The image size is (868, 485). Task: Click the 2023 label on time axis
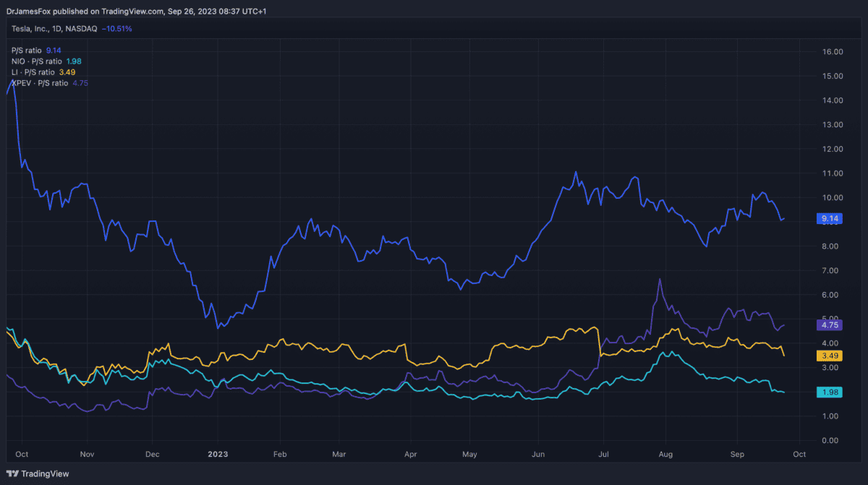218,454
